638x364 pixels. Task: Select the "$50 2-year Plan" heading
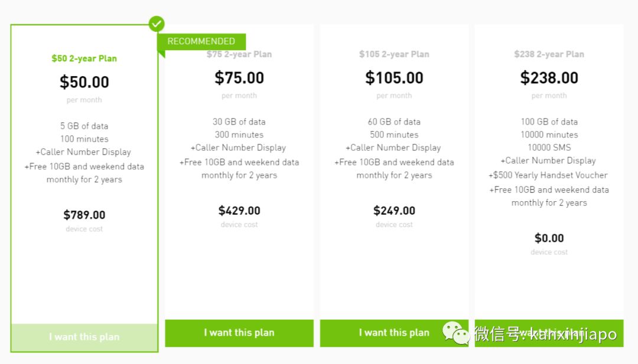coord(84,58)
